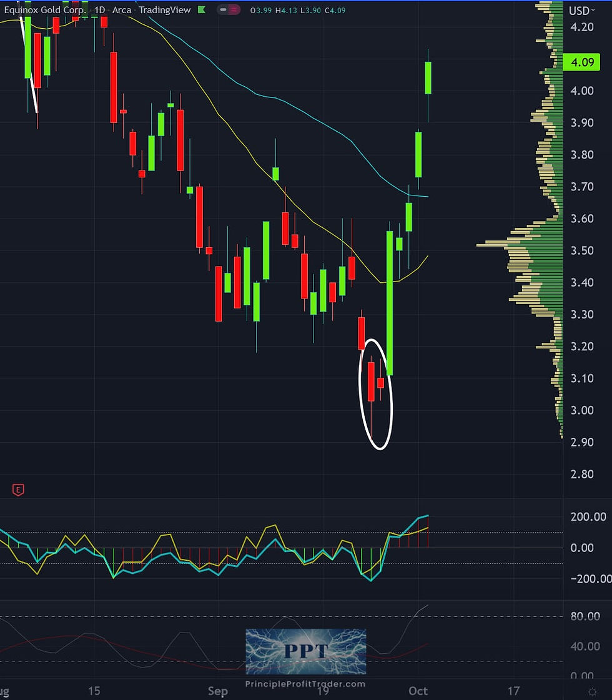Click the Sep date on time axis
The image size is (612, 700).
point(218,691)
